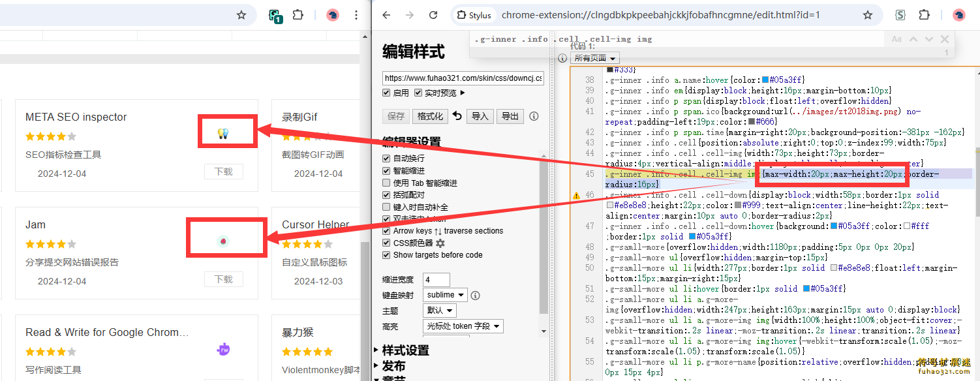The image size is (980, 381).
Task: Open the Cursor Helper extension title
Action: coord(316,225)
